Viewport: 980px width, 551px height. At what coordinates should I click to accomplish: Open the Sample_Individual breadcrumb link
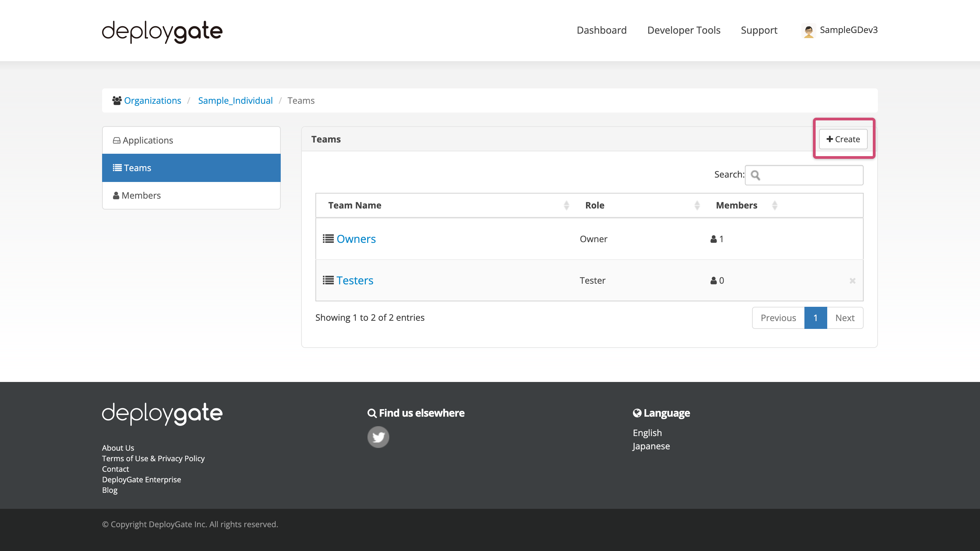235,100
